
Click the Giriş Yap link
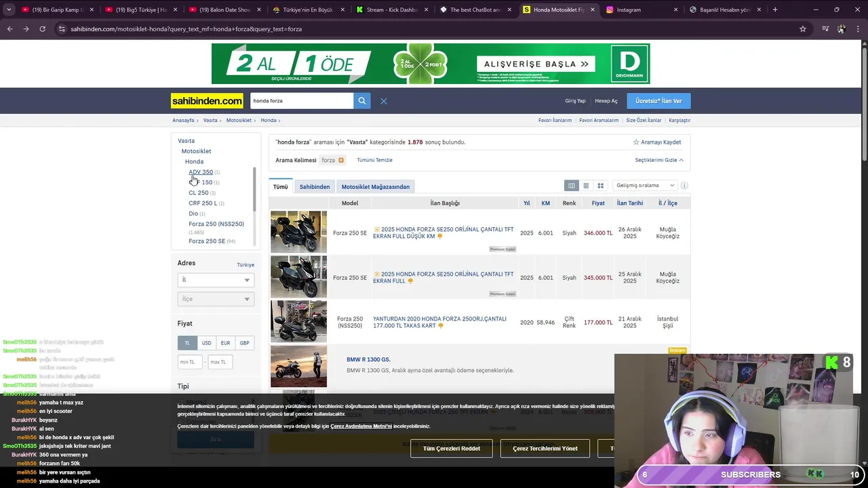[575, 101]
